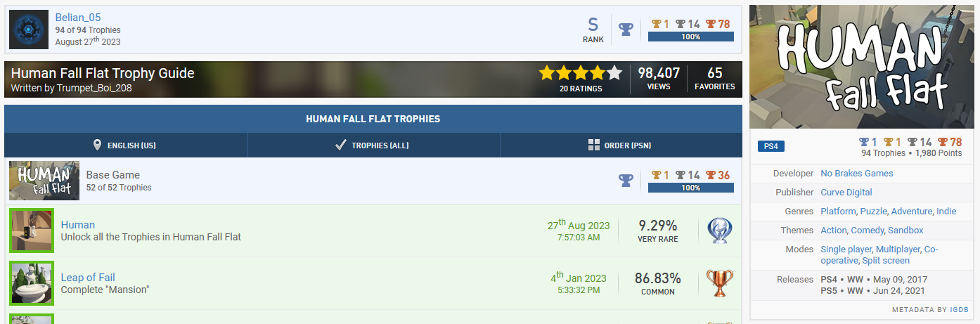Click the Base Game 100% progress bar
The image size is (980, 324).
[690, 188]
